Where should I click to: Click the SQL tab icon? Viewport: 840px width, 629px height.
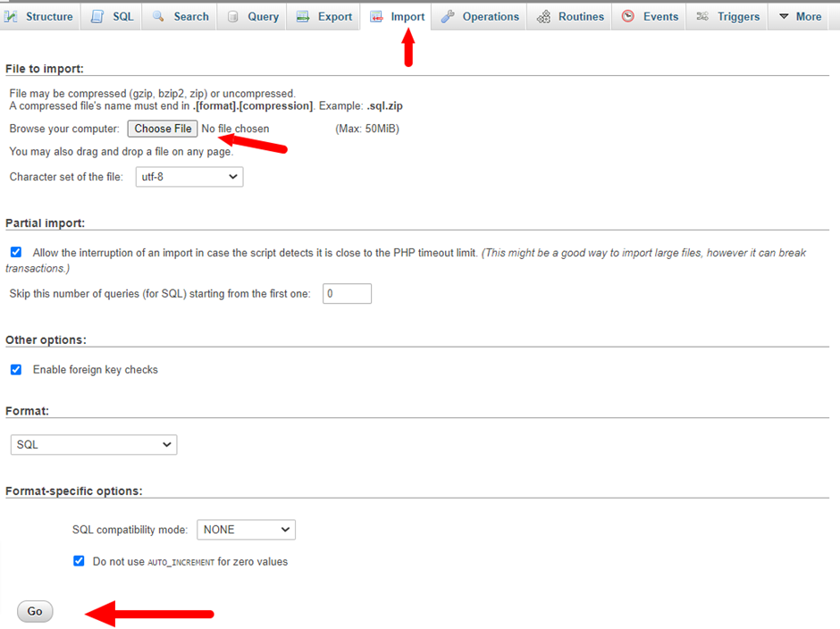[x=97, y=17]
